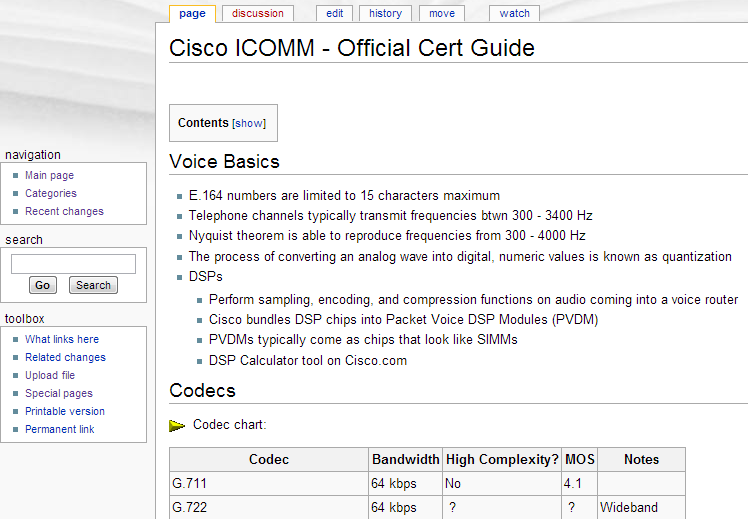
Task: Expand the Contents box with show
Action: point(249,124)
